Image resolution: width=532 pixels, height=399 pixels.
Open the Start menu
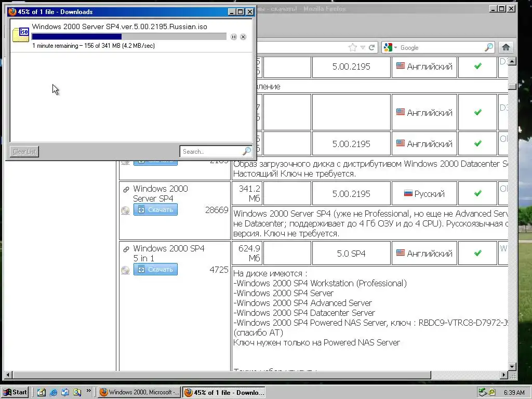(x=15, y=392)
